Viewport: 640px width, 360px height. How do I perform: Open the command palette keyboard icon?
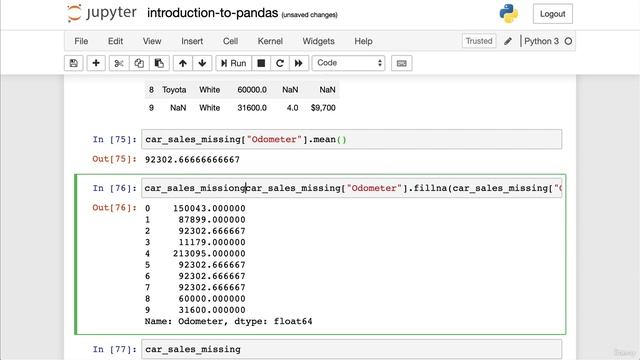click(x=402, y=63)
